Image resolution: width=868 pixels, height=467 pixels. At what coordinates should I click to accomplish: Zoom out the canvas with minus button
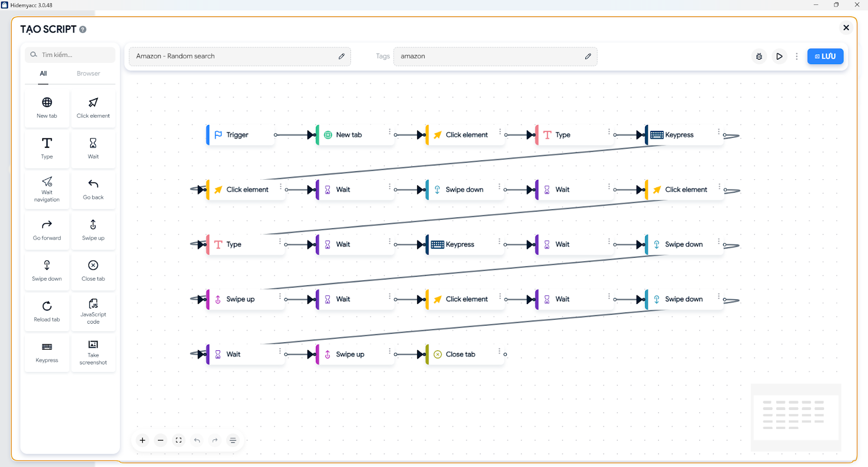point(161,440)
